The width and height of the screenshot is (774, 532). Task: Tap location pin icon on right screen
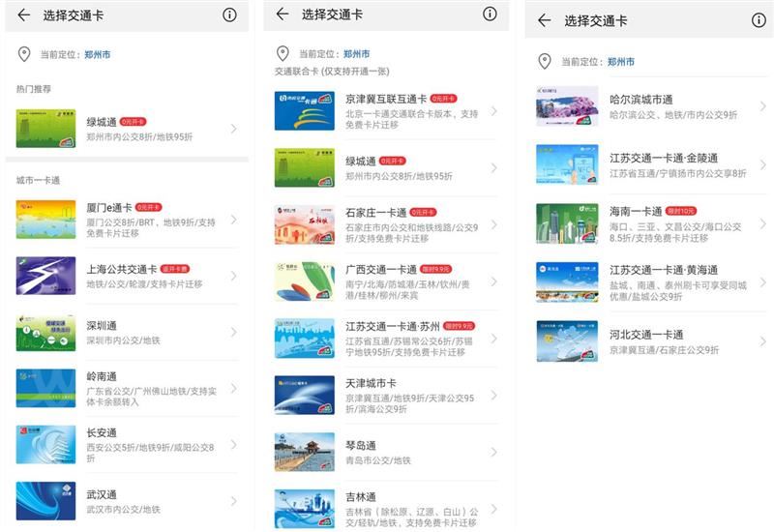545,61
